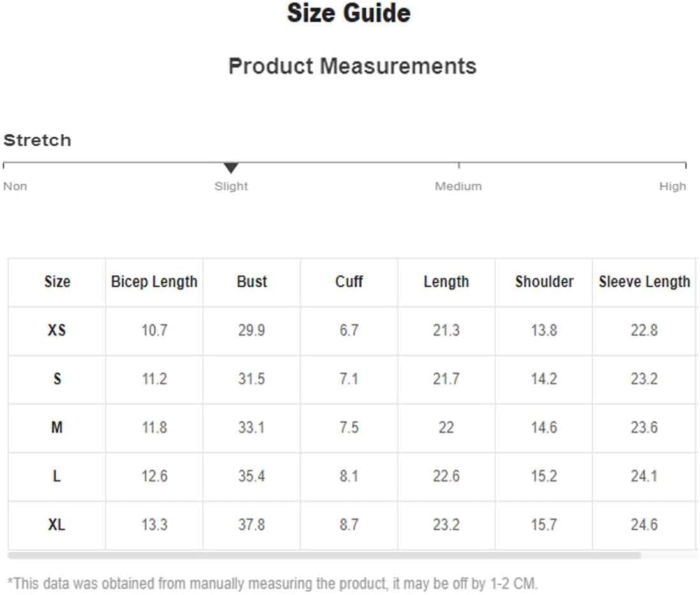Click the horizontal scrollbar under the table
This screenshot has height=595, width=700.
[324, 555]
